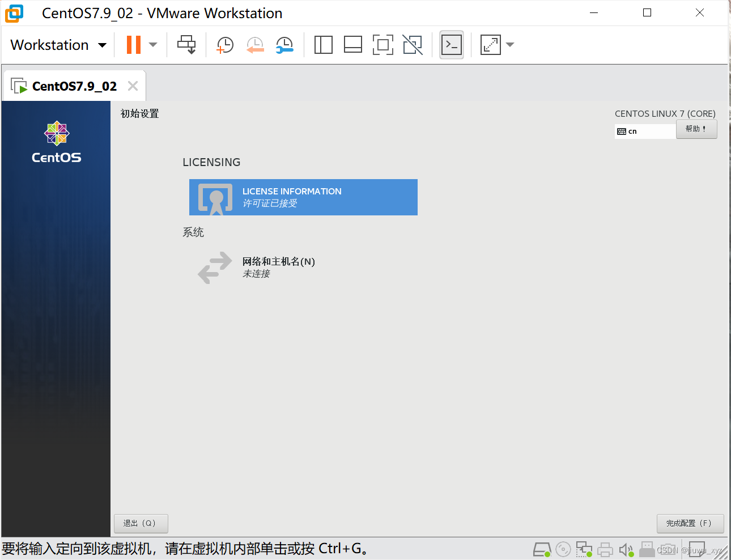Click the 初始设置 heading text
731x560 pixels.
coord(139,113)
